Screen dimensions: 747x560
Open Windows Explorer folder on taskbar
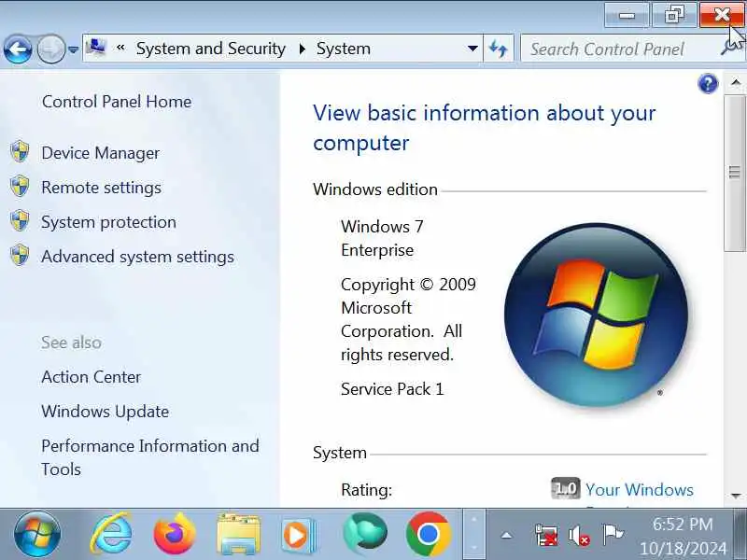(x=238, y=534)
